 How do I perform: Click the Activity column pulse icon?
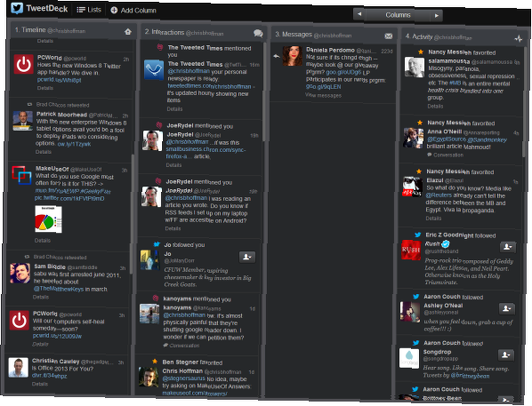click(518, 39)
